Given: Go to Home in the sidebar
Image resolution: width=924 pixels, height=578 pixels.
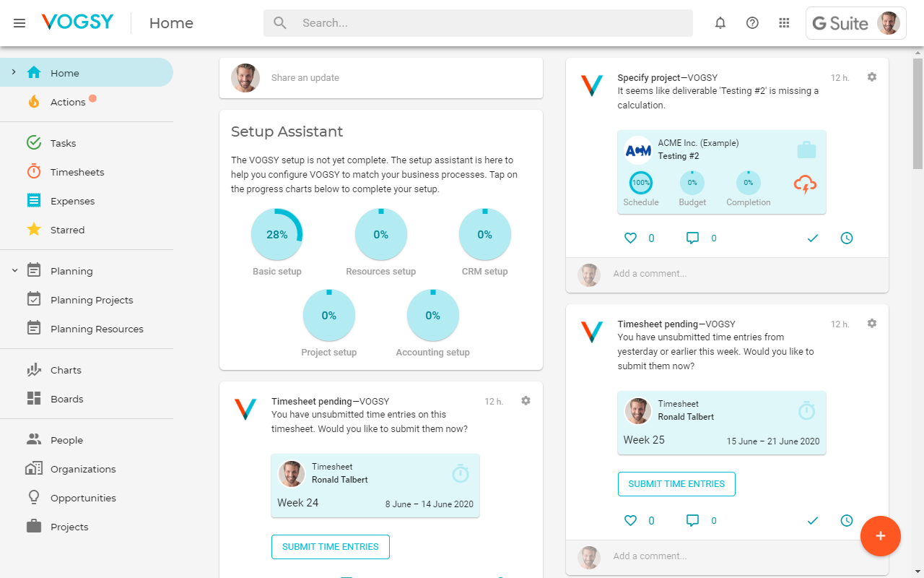Looking at the screenshot, I should click(87, 72).
